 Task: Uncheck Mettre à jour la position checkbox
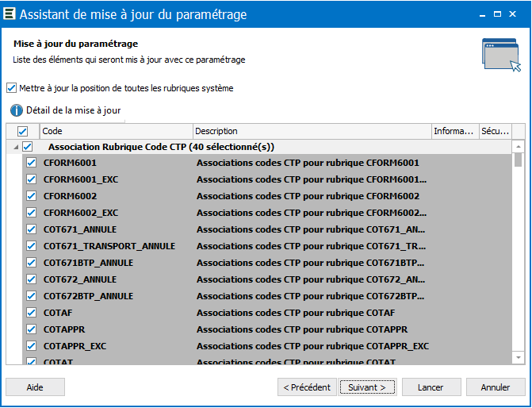[12, 88]
